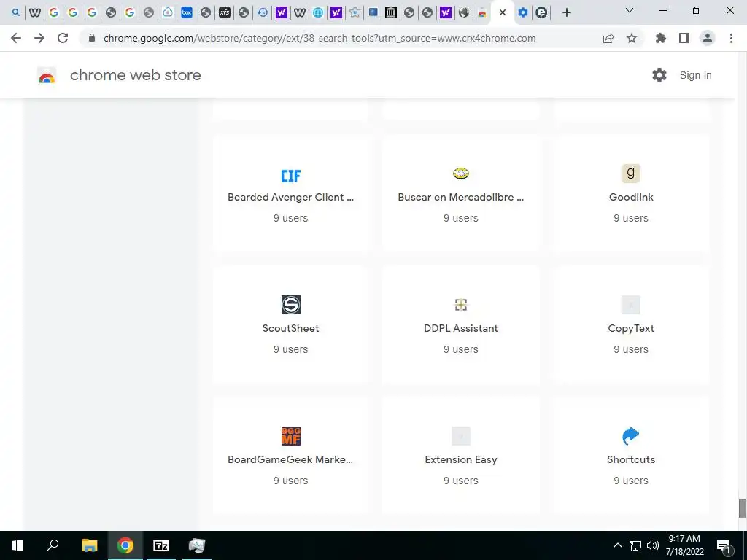Click '9 users' under Goodlink
747x560 pixels.
click(x=631, y=218)
